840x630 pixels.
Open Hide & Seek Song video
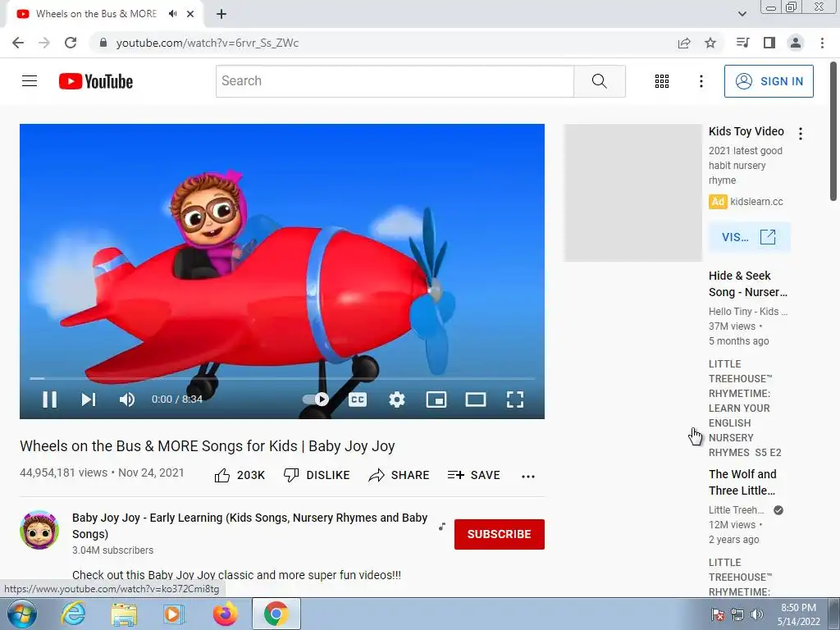click(748, 284)
